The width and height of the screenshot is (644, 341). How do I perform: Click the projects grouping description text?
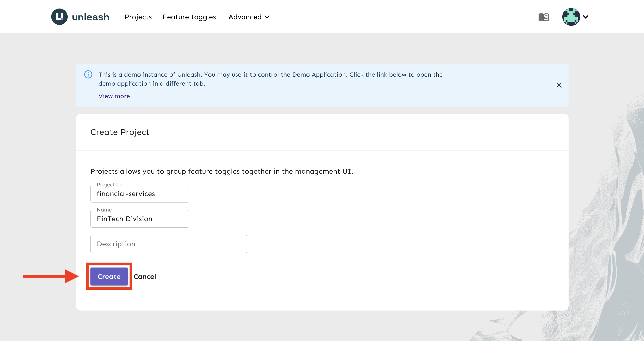coord(222,171)
